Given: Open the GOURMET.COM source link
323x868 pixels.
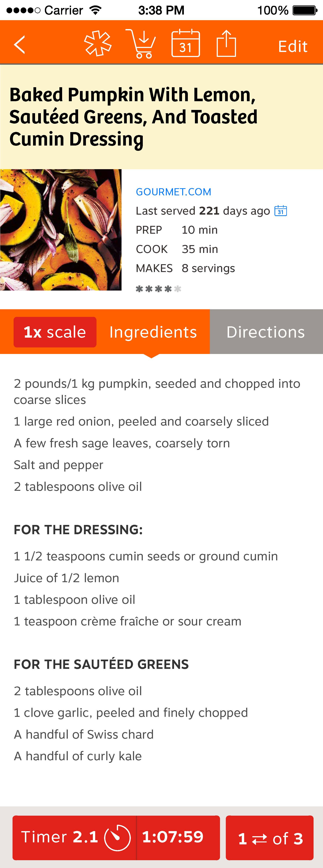Looking at the screenshot, I should 173,192.
